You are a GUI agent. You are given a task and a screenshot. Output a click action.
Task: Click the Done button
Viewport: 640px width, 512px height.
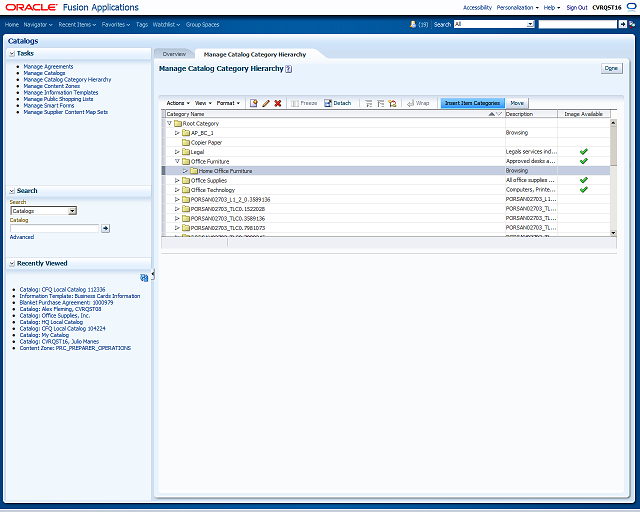[x=611, y=69]
